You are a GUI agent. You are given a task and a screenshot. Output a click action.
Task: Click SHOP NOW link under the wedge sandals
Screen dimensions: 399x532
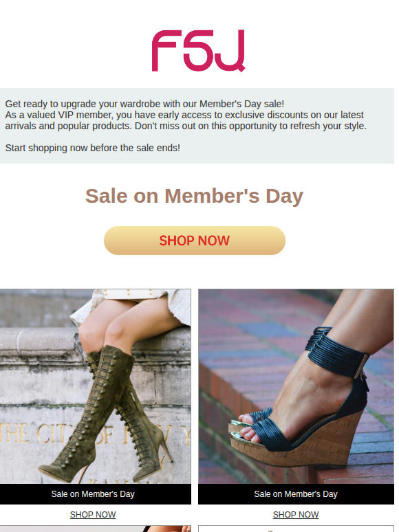(x=296, y=515)
